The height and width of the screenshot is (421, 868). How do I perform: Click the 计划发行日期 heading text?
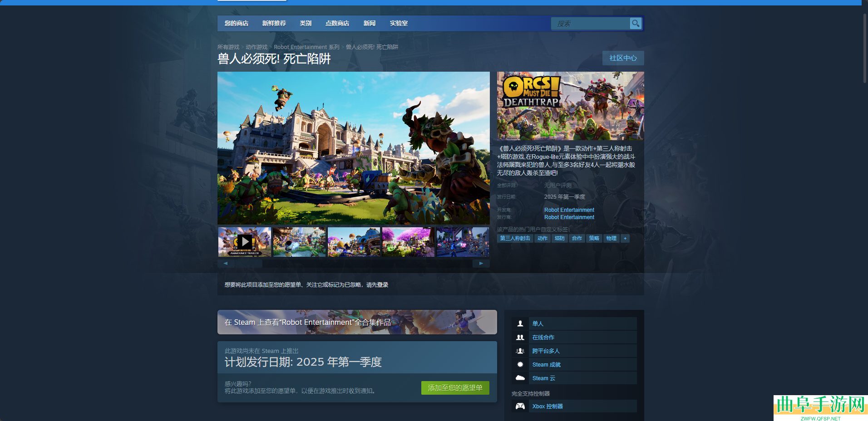[x=303, y=362]
